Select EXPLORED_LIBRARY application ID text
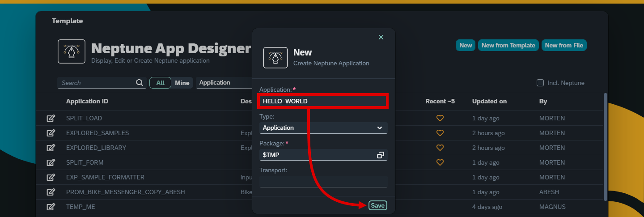Viewport: 644px width, 217px height. click(96, 148)
